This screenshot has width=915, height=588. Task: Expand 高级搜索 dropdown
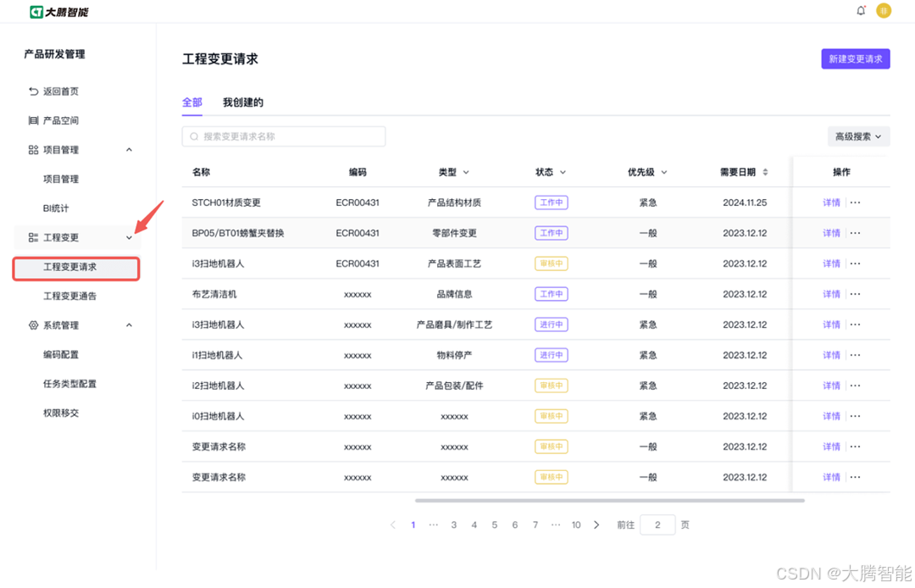(858, 136)
